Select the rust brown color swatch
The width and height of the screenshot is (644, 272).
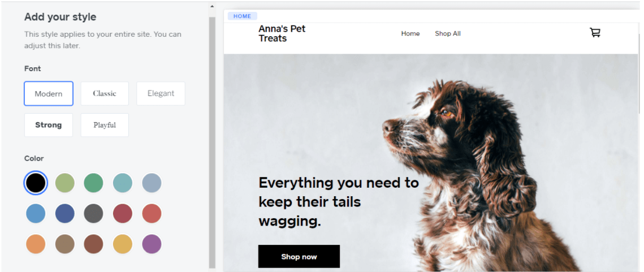coord(94,244)
